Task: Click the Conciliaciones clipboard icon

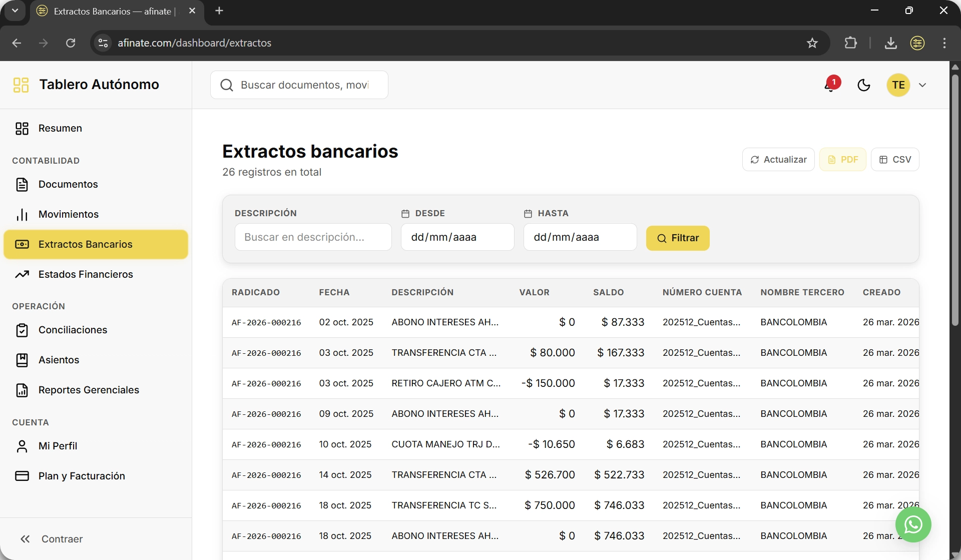Action: 23,330
